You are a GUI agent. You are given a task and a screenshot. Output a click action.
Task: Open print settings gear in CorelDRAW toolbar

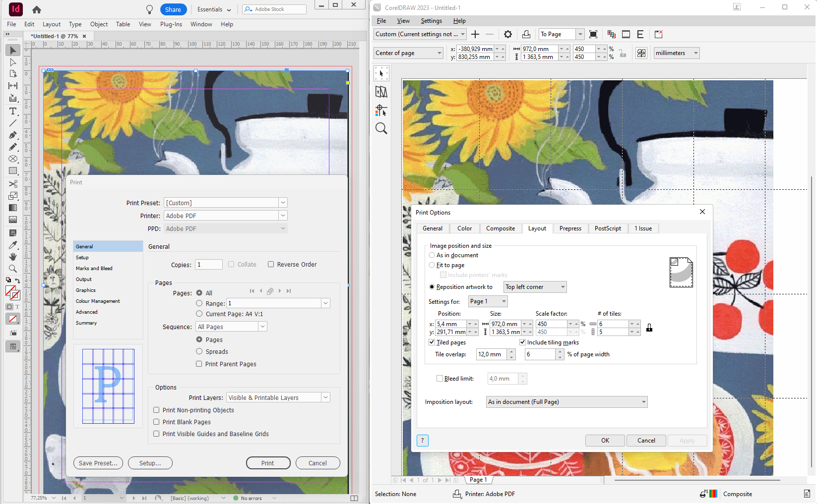point(507,34)
